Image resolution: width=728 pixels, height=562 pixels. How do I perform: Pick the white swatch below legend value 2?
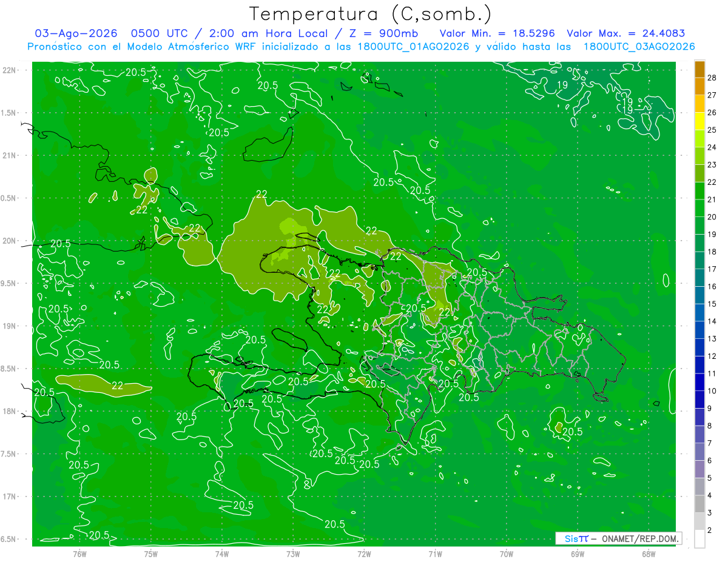[x=699, y=539]
